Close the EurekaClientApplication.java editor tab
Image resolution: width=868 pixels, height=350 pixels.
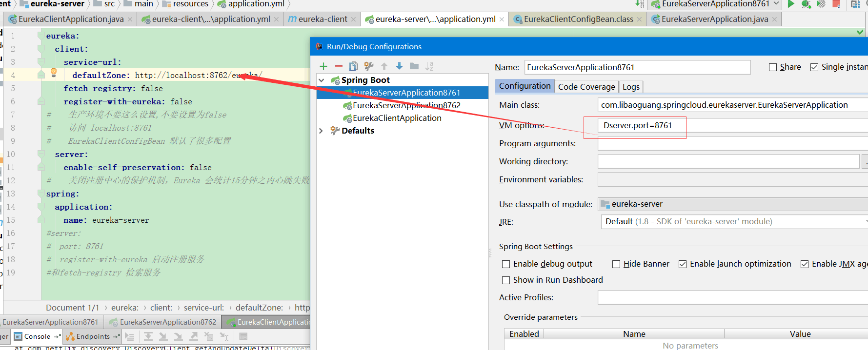coord(130,19)
